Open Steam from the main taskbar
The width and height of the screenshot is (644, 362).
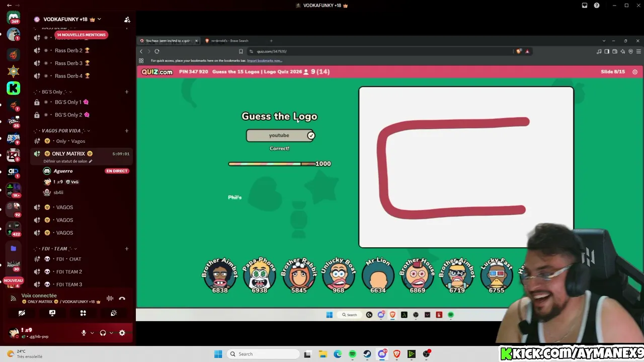(367, 354)
